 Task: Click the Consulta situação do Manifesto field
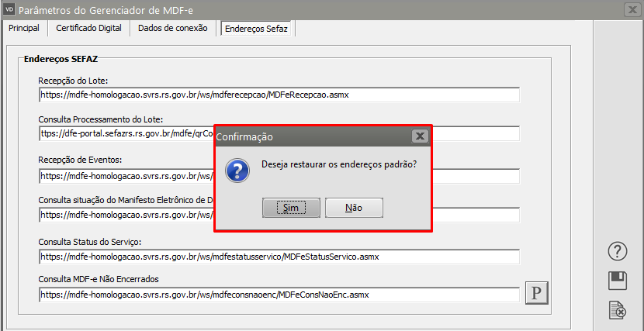(x=127, y=215)
